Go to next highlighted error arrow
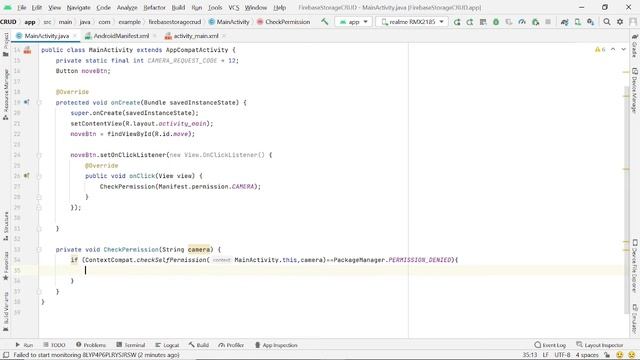Screen dimensions: 640x360 (x=623, y=49)
